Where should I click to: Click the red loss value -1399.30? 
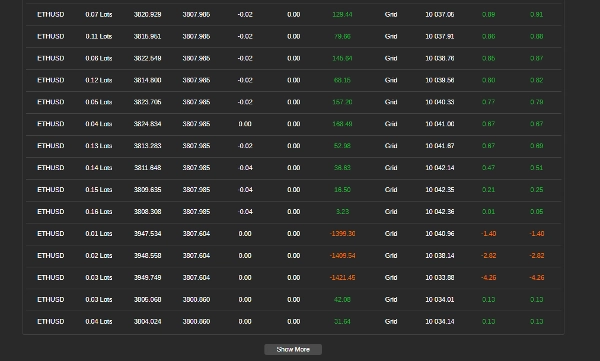coord(342,234)
